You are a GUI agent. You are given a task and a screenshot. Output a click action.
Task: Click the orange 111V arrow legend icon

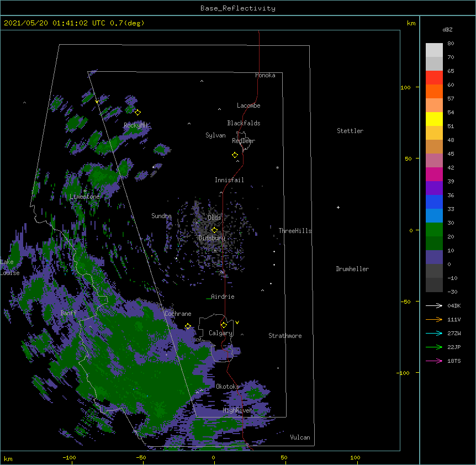tap(434, 319)
